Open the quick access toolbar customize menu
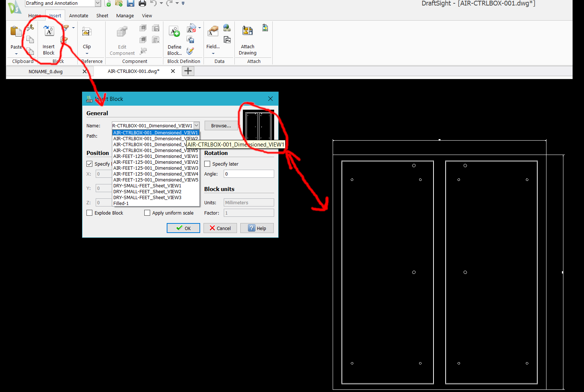 [183, 3]
